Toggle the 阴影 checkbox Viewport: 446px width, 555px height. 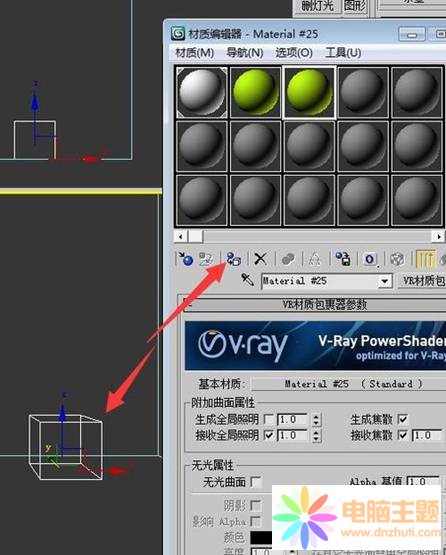coord(256,505)
